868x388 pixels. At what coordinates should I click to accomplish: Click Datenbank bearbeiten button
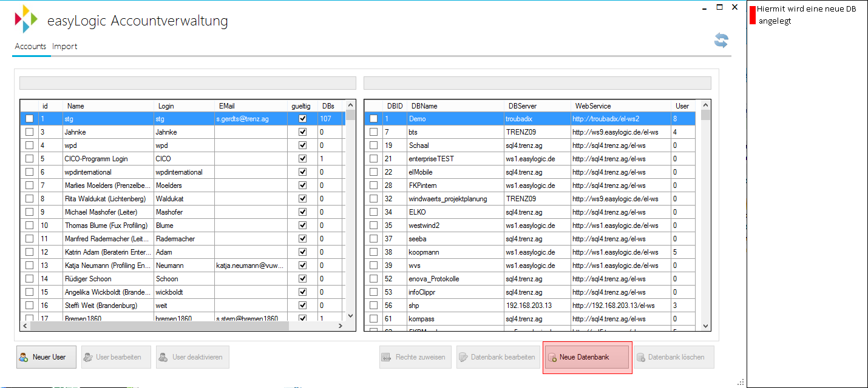pyautogui.click(x=498, y=357)
